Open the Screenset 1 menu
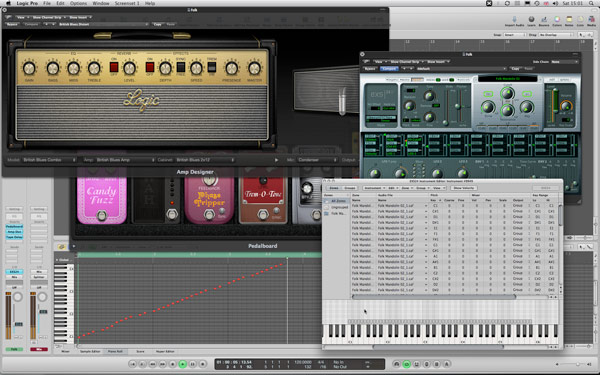This screenshot has height=375, width=600. point(127,3)
